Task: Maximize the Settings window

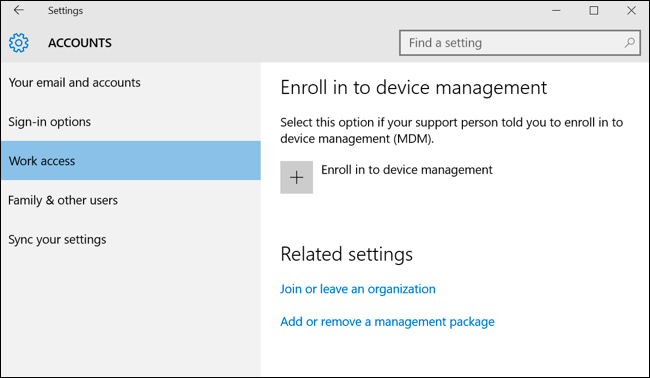Action: [594, 10]
